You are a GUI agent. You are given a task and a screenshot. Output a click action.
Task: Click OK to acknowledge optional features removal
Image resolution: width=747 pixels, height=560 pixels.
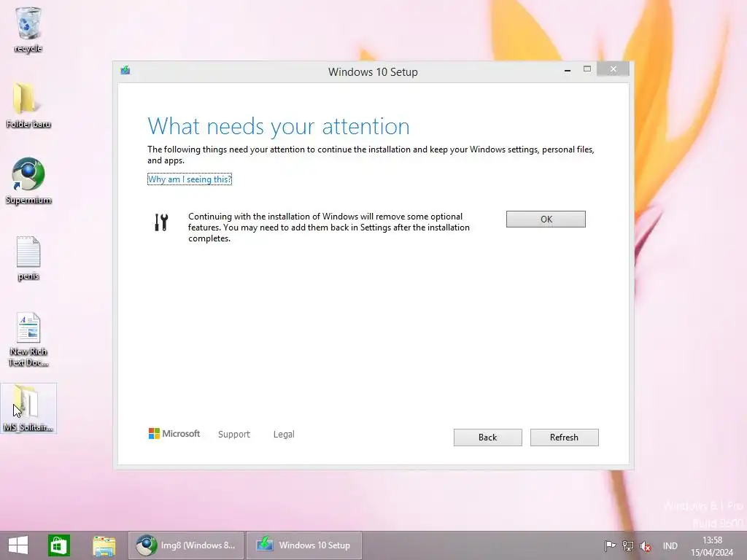pos(546,219)
